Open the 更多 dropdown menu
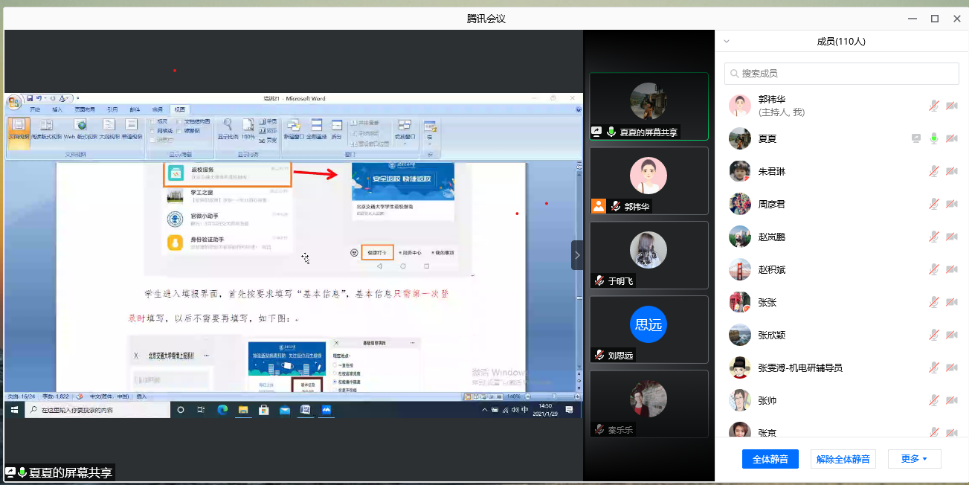Image resolution: width=970 pixels, height=485 pixels. coord(914,459)
